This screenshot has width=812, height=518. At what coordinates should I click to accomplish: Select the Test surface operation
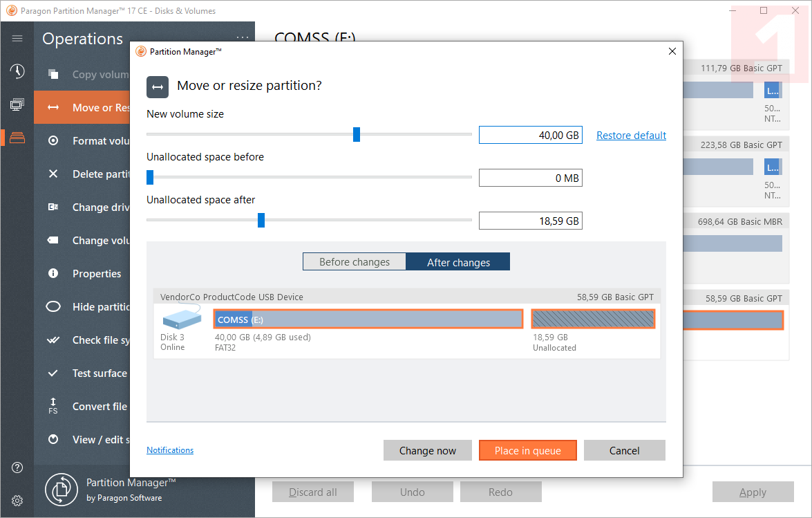click(x=82, y=373)
